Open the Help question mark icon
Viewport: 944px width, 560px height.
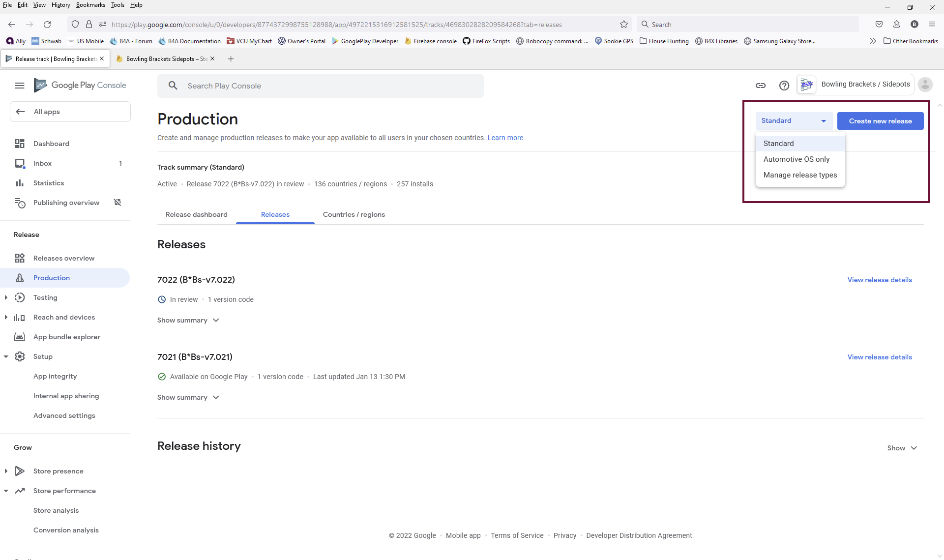[x=784, y=86]
